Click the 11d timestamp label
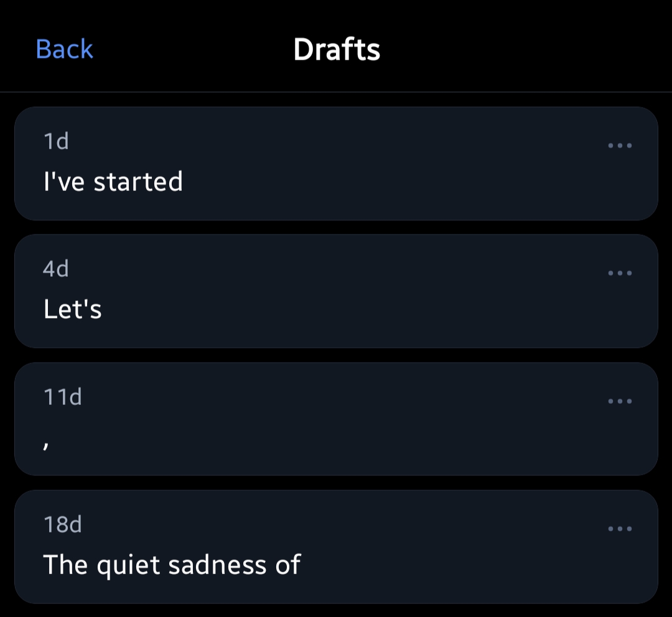 [63, 397]
